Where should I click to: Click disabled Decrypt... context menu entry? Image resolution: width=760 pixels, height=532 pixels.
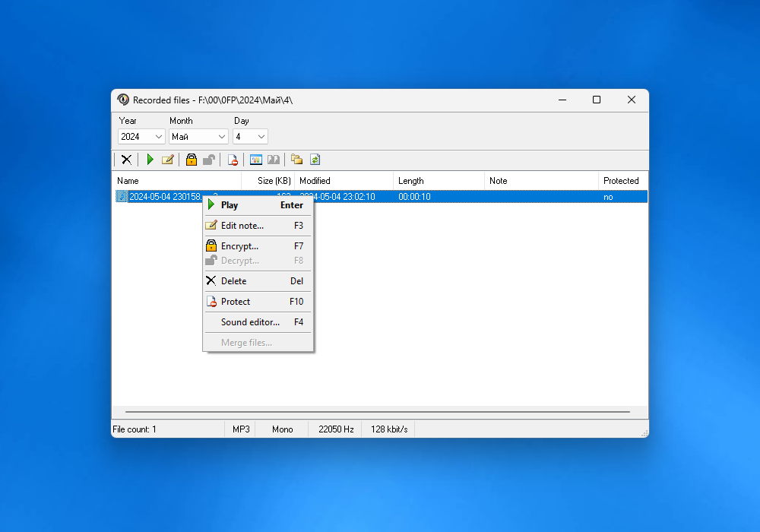click(258, 261)
